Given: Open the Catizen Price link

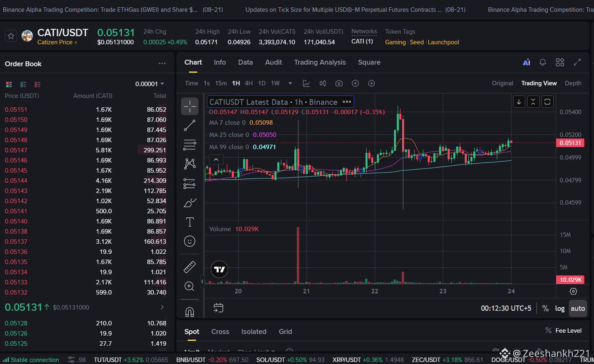Looking at the screenshot, I should pos(57,42).
